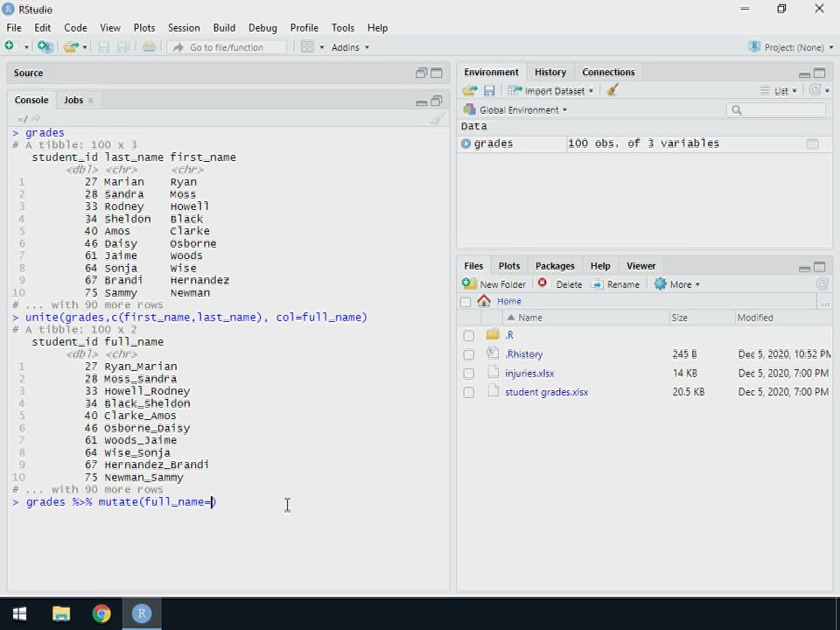Open Chrome from the taskbar
The image size is (840, 630).
pos(101,613)
